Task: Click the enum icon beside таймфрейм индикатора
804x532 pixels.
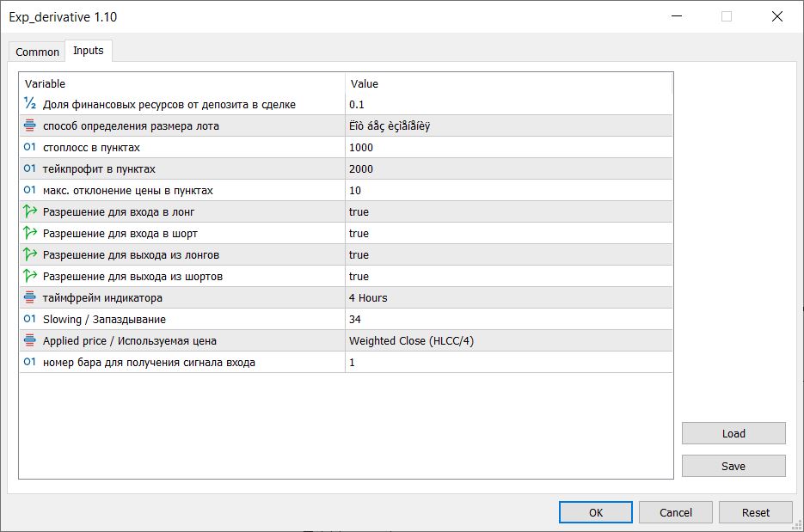Action: [x=30, y=297]
